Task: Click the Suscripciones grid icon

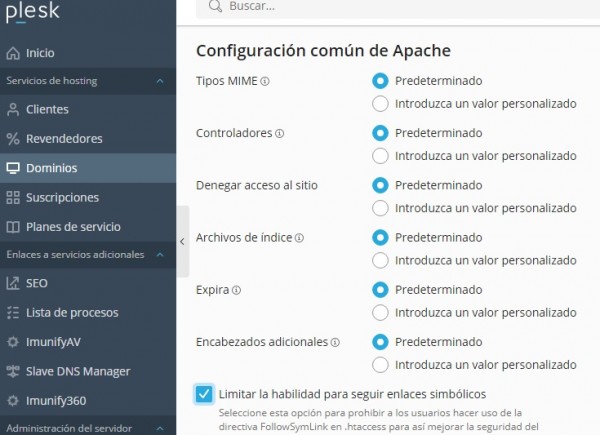Action: coord(13,197)
